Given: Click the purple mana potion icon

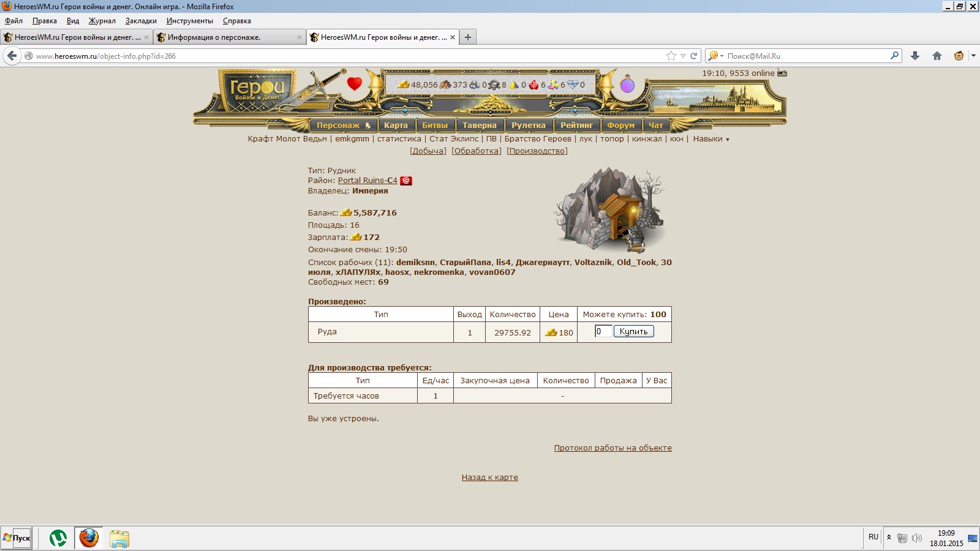Looking at the screenshot, I should point(627,84).
